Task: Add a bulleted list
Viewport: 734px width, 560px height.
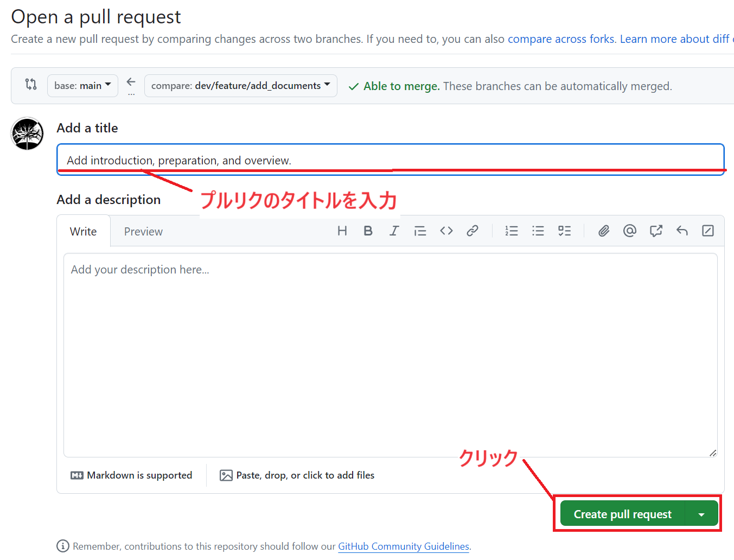Action: [x=538, y=231]
